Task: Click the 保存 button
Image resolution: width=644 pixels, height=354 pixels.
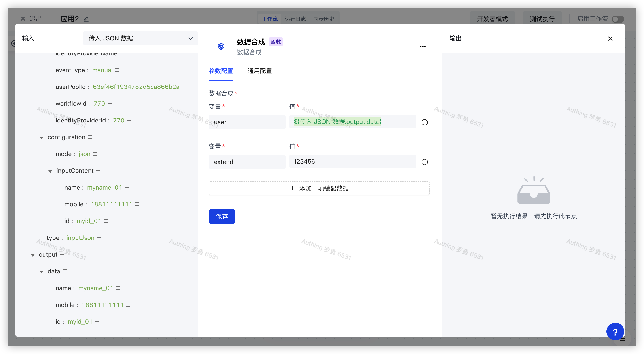Action: (222, 216)
